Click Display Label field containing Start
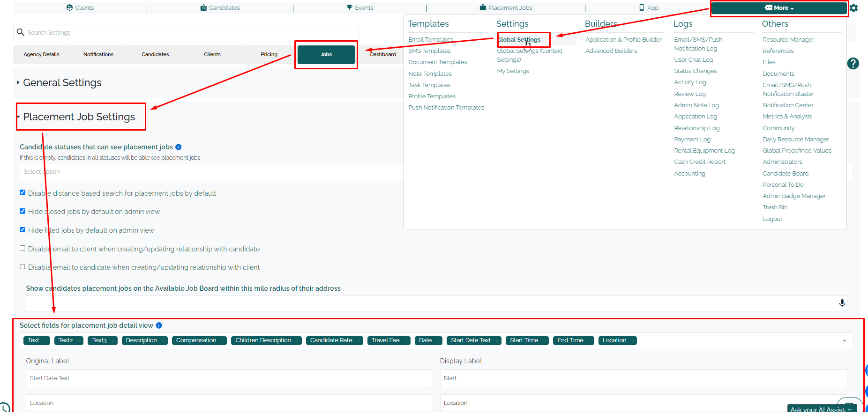This screenshot has width=868, height=412. pos(643,378)
